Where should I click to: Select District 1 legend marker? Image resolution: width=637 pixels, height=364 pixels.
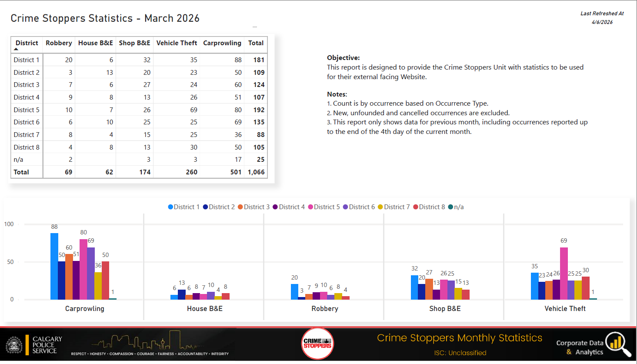(x=170, y=207)
